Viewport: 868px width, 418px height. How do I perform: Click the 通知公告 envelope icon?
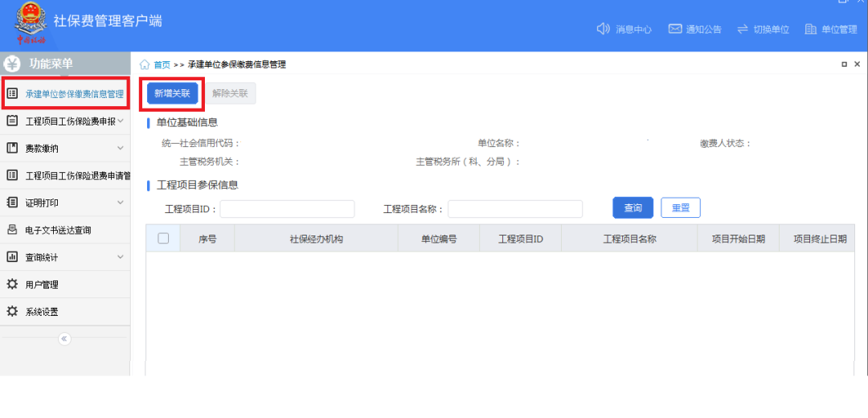pyautogui.click(x=675, y=29)
